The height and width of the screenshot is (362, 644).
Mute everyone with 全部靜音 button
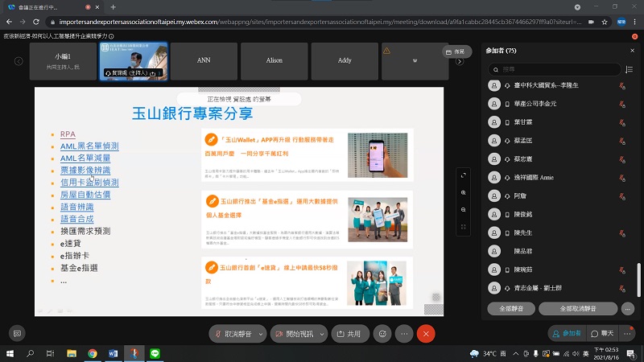click(x=511, y=308)
